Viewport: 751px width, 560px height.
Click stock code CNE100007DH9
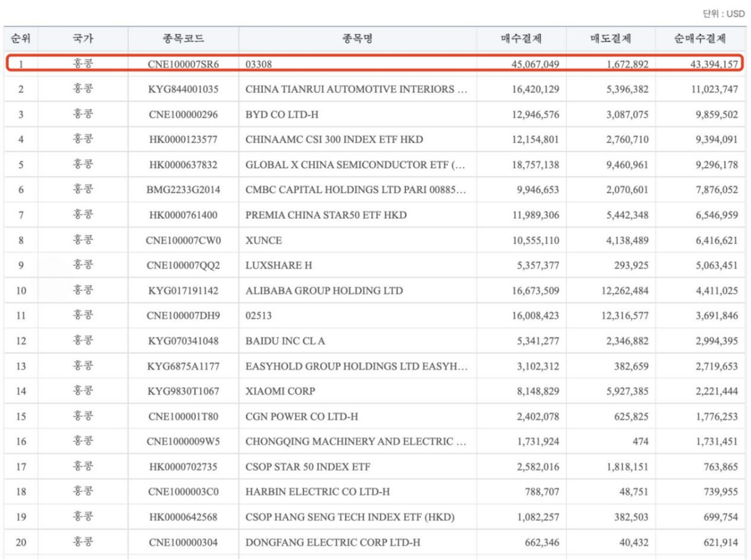184,315
